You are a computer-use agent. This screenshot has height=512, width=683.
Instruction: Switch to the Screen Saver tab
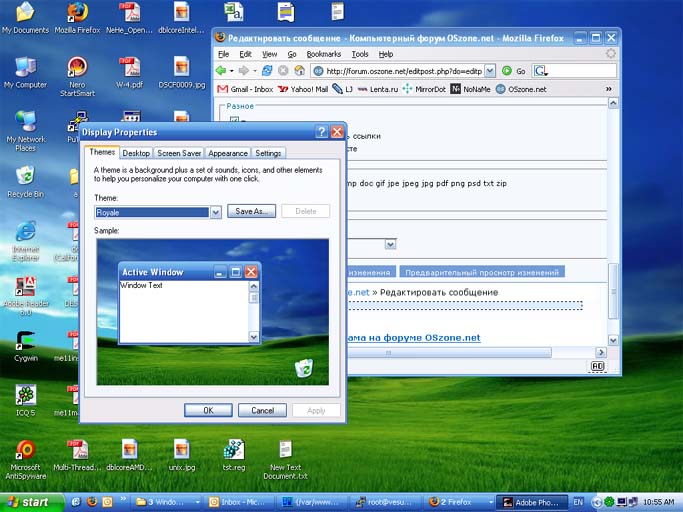coord(179,153)
